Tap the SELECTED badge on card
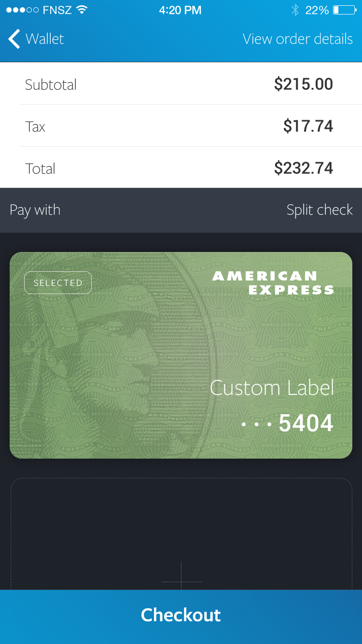This screenshot has height=644, width=362. pyautogui.click(x=58, y=283)
